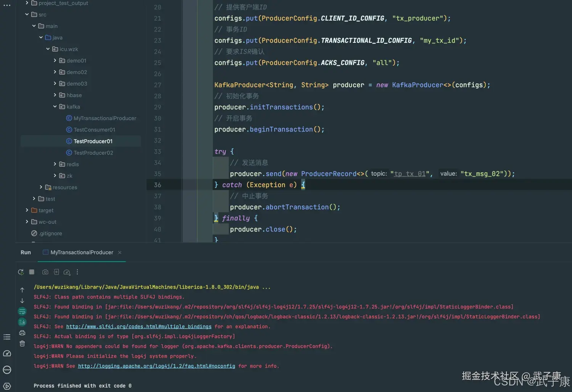
Task: Open the Profiler tool window on the left stripe
Action: pyautogui.click(x=7, y=353)
